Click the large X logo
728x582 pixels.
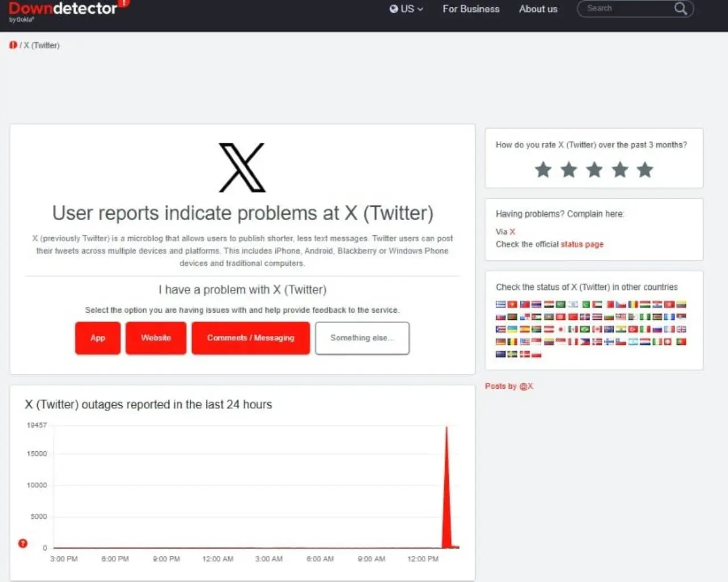coord(242,168)
